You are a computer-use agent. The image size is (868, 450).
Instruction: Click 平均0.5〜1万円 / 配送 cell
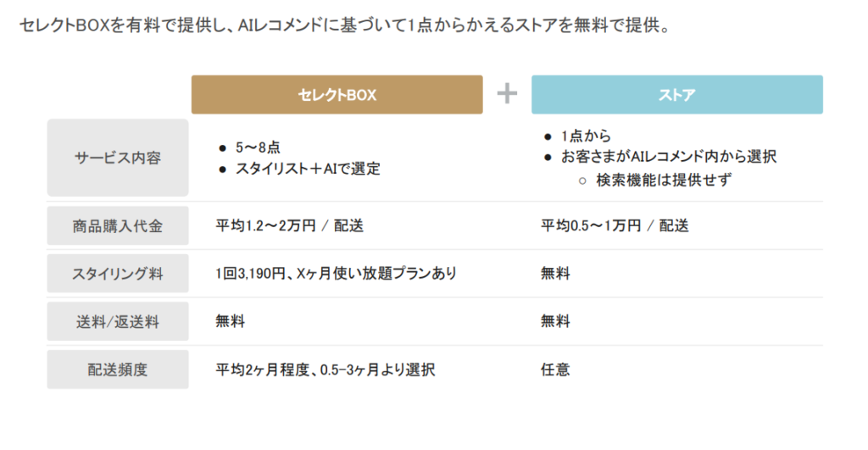point(615,225)
